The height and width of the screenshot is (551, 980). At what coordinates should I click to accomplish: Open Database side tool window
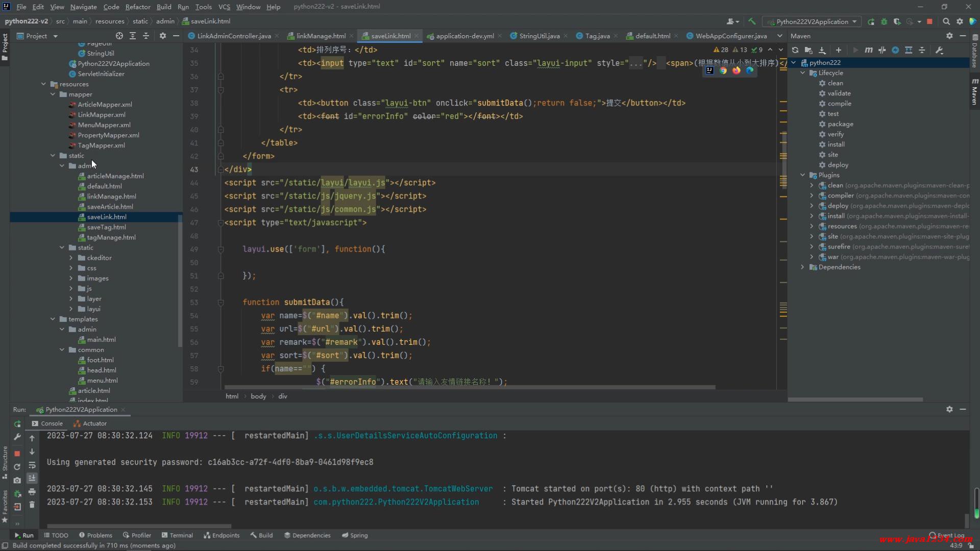[975, 51]
